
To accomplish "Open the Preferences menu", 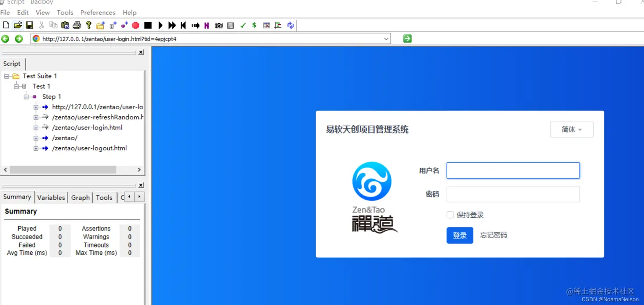I will click(98, 12).
